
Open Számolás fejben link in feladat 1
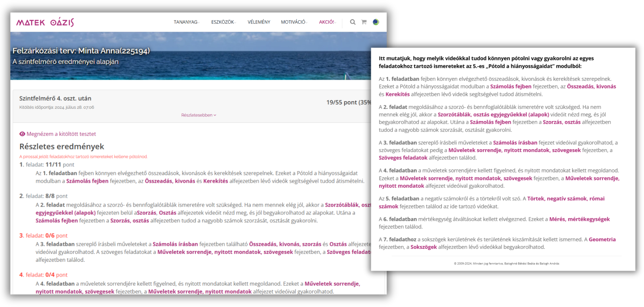[87, 181]
